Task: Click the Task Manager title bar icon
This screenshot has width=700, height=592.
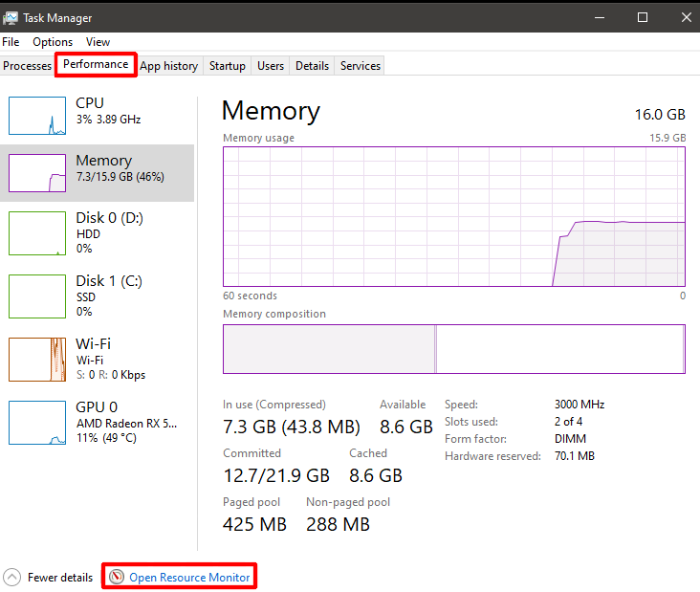Action: [11, 17]
